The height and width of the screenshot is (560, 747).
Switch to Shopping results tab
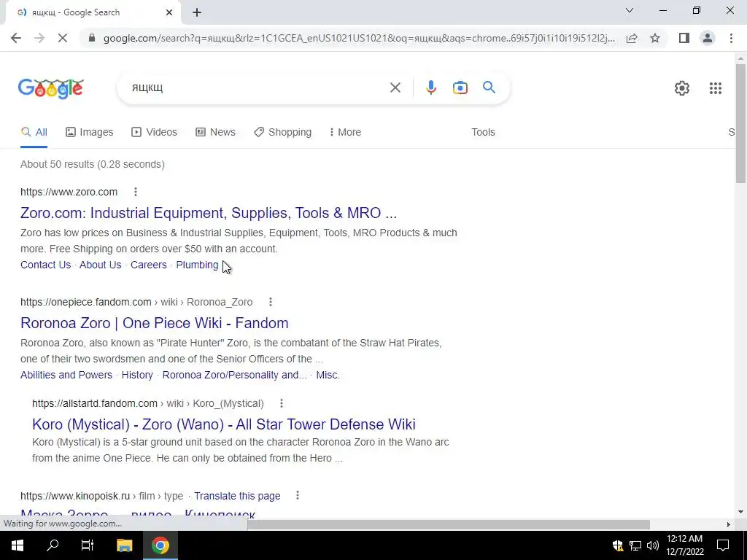coord(282,132)
